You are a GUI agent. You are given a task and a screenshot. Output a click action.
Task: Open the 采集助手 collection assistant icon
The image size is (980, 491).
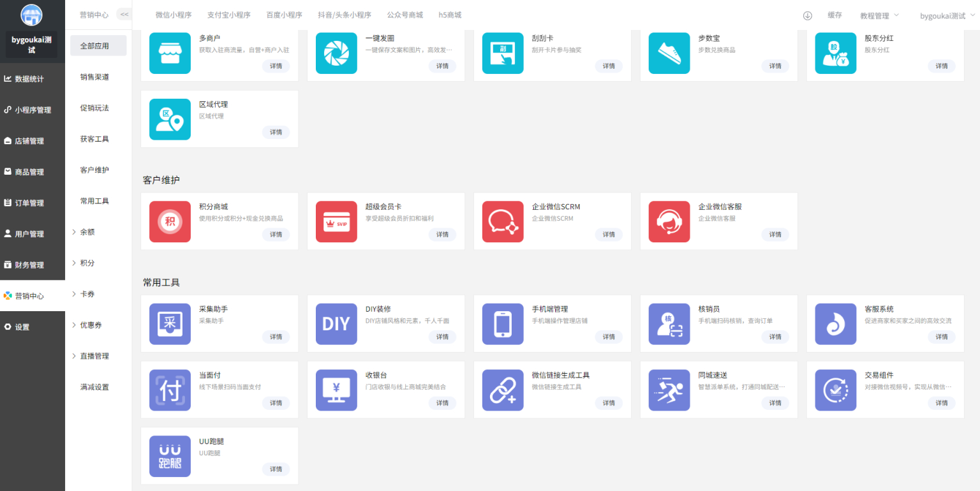pos(170,323)
